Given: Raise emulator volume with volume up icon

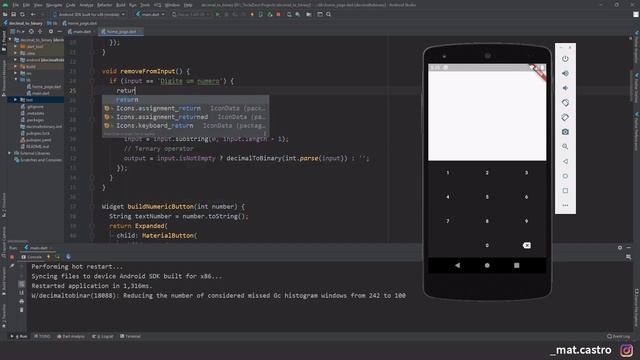Looking at the screenshot, I should (565, 73).
